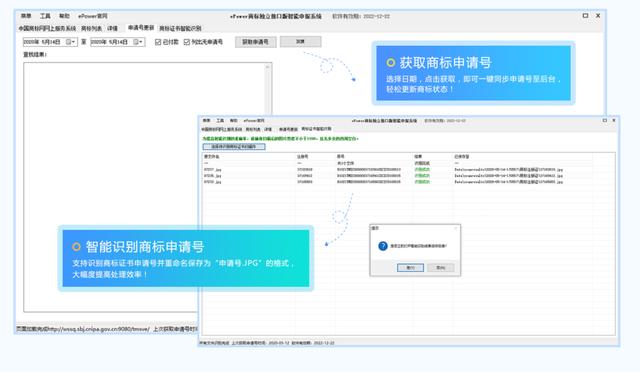Toggle the 列出无申请号 checkbox
Screen dimensions: 640x372
coord(187,42)
